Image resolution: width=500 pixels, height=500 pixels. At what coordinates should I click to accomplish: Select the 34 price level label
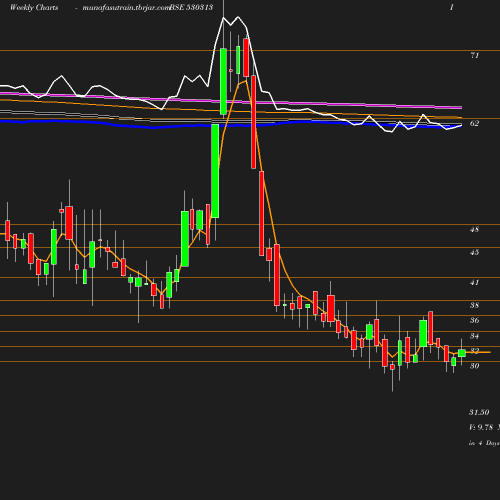tap(474, 336)
